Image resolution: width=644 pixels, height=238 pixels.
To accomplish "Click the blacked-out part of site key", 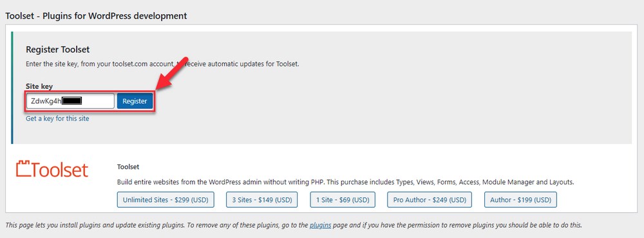I will [71, 101].
